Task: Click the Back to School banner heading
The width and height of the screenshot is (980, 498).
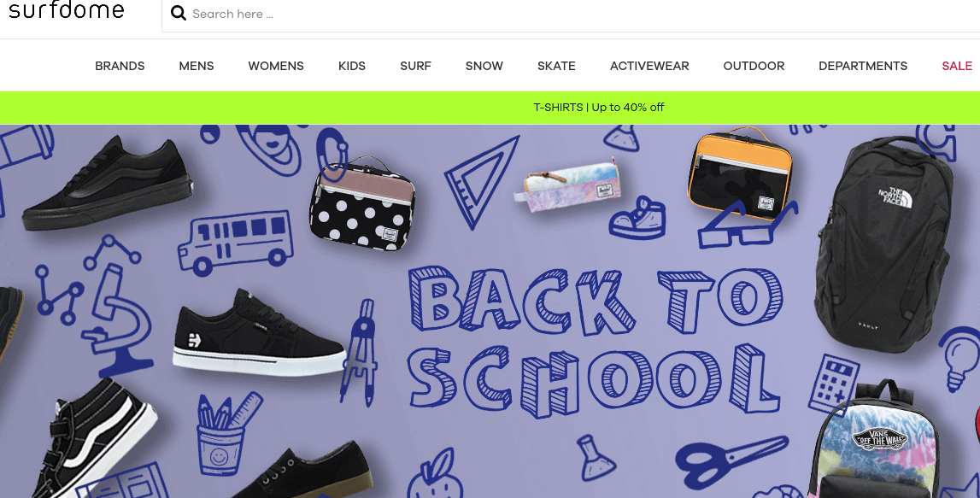Action: pyautogui.click(x=595, y=343)
